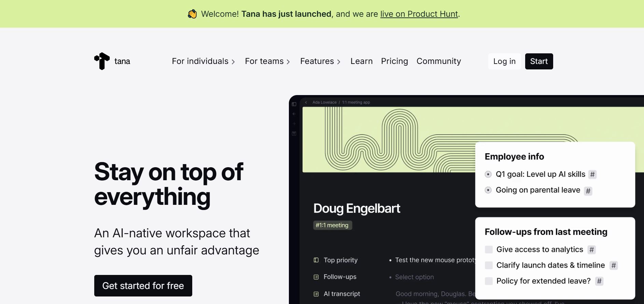Click the hash tag after Clarify launch dates
This screenshot has height=304, width=644.
coord(614,265)
